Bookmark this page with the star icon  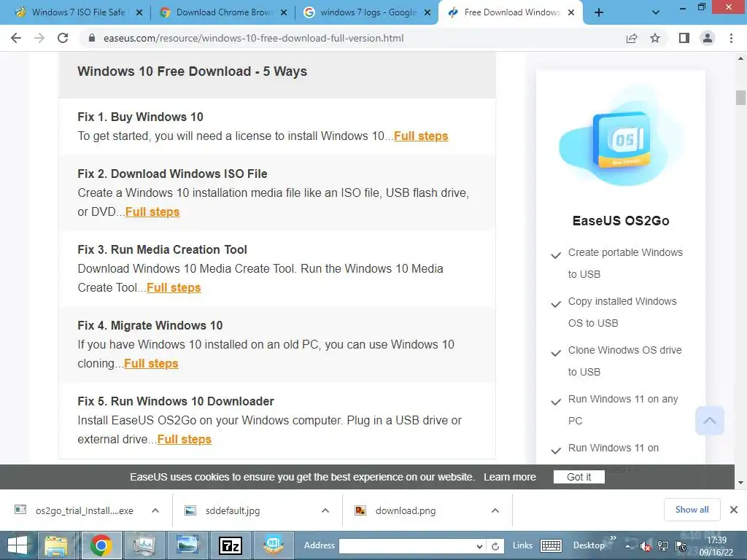[655, 38]
